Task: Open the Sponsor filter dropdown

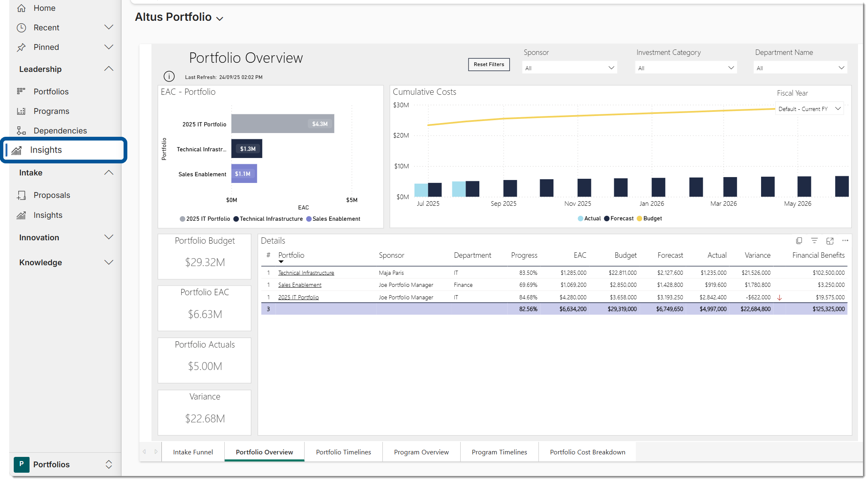Action: point(569,68)
